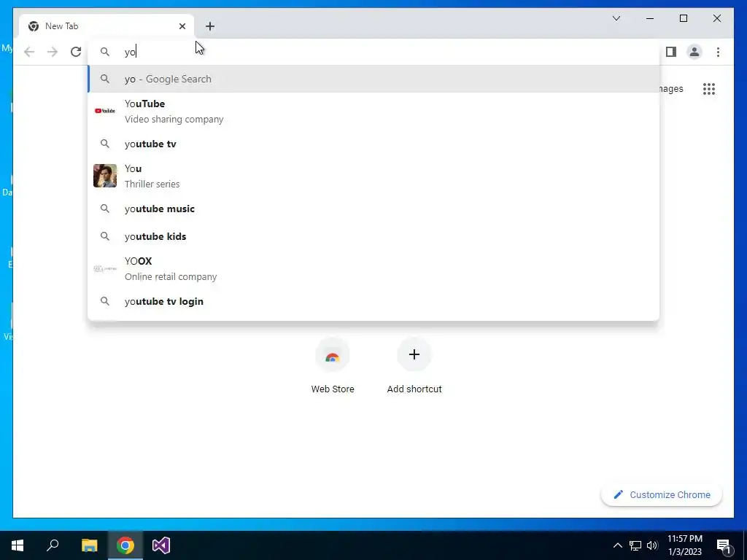Viewport: 747px width, 560px height.
Task: Click the search icon beside 'youtube music'
Action: [105, 209]
